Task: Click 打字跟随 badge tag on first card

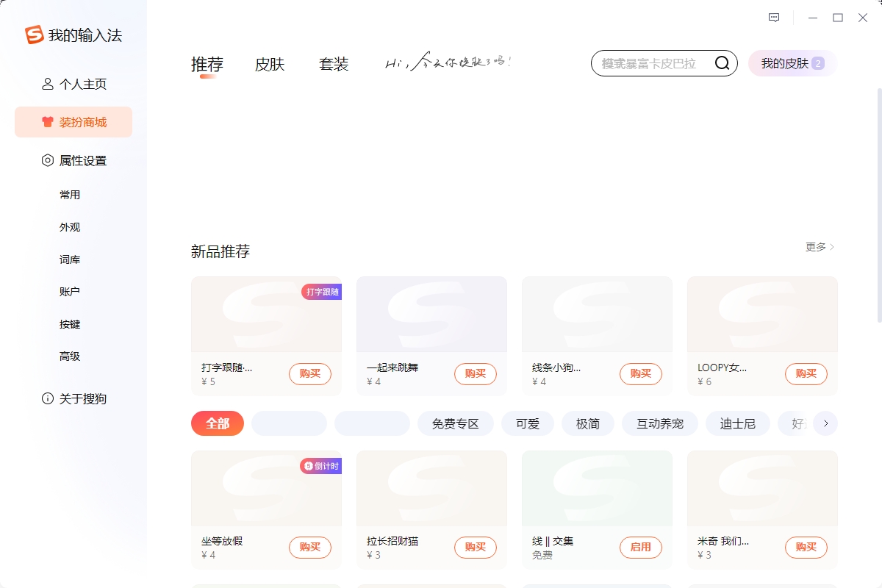Action: 321,292
